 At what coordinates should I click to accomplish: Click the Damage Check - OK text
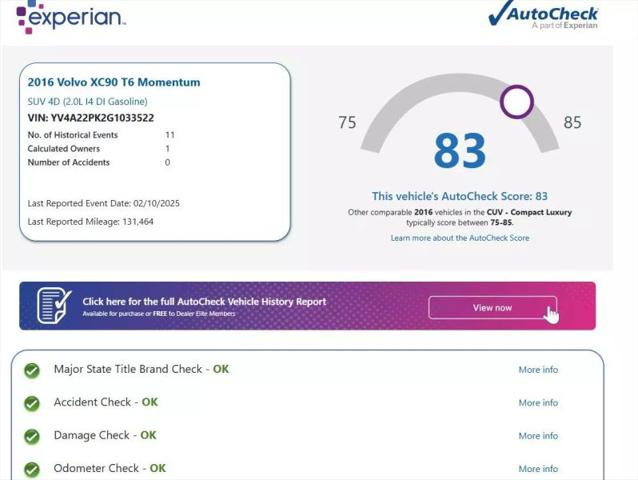pyautogui.click(x=105, y=435)
